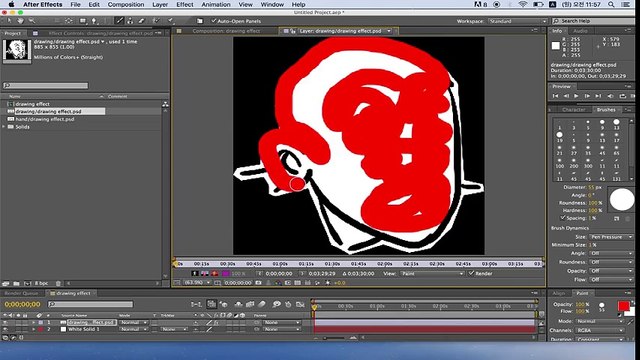The image size is (640, 360).
Task: Expand the Solids folder in Project panel
Action: [4, 127]
